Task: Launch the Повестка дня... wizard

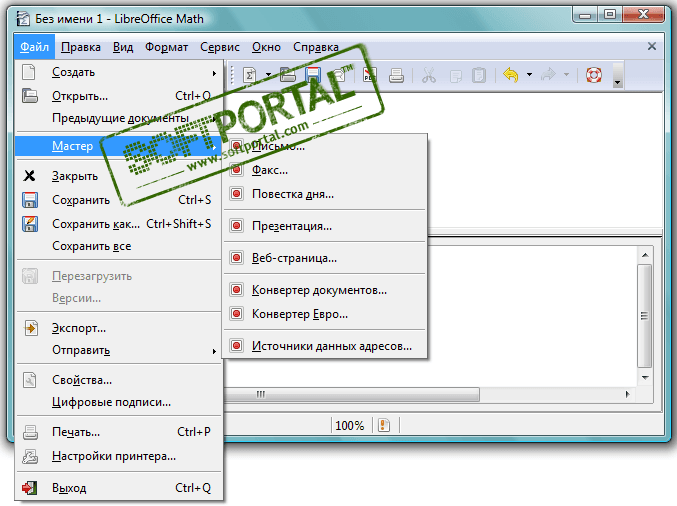Action: click(325, 194)
